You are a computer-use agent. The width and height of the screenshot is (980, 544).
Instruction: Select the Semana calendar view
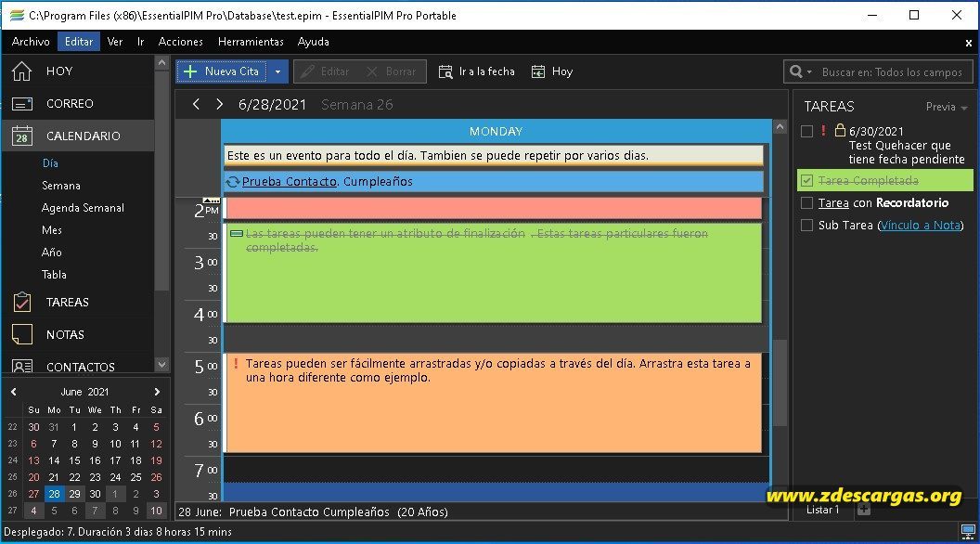coord(61,186)
